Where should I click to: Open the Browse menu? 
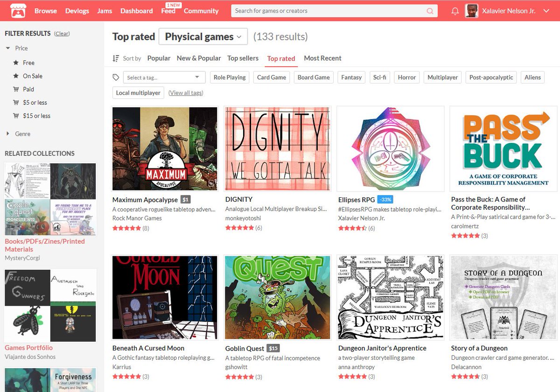(x=46, y=11)
